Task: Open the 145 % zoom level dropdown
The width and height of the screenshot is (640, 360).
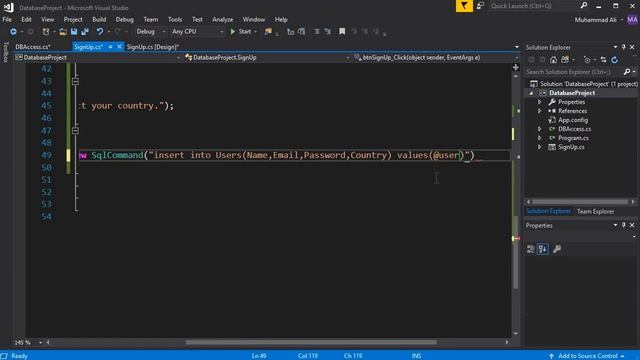Action: [40, 342]
